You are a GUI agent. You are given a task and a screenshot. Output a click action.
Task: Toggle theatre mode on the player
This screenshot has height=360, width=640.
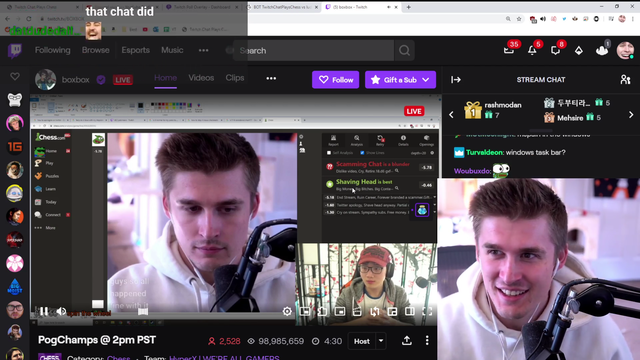pos(409,311)
